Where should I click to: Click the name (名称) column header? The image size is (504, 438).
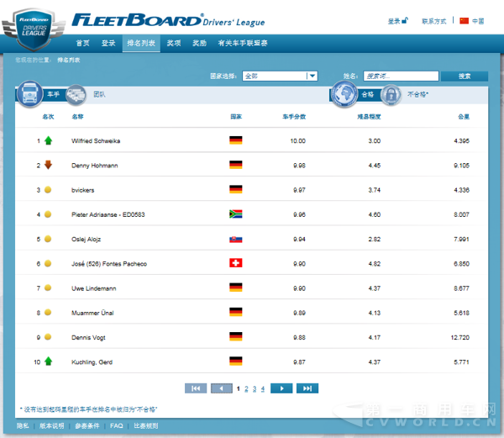[x=77, y=117]
